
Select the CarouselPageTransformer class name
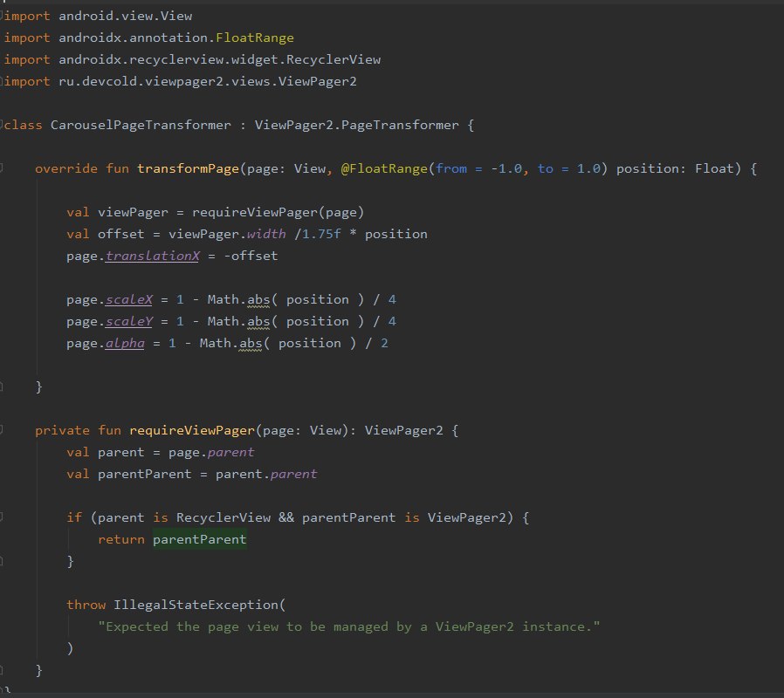click(141, 125)
